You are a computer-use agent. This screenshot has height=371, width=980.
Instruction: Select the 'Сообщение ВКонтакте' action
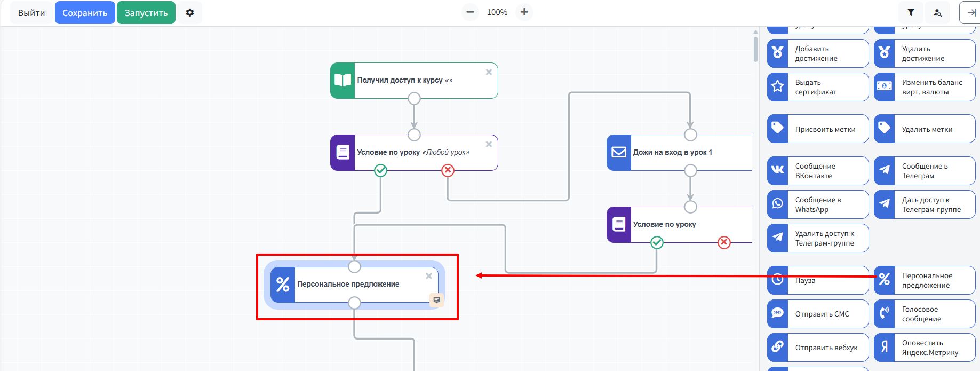(817, 171)
